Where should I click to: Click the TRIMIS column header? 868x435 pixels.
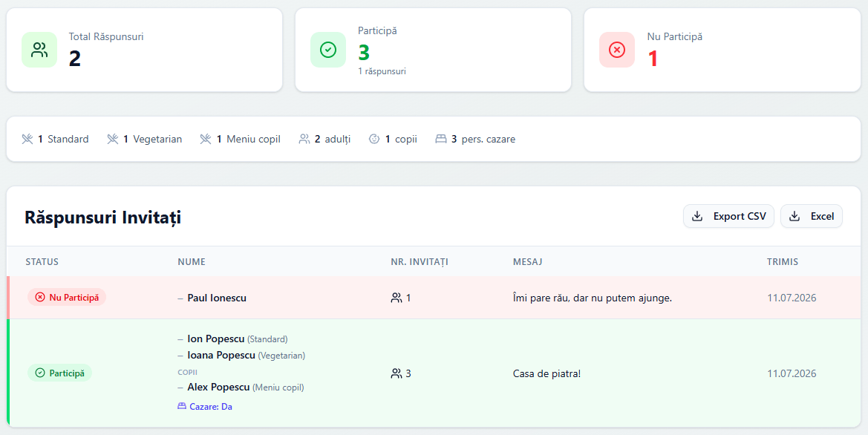tap(782, 262)
